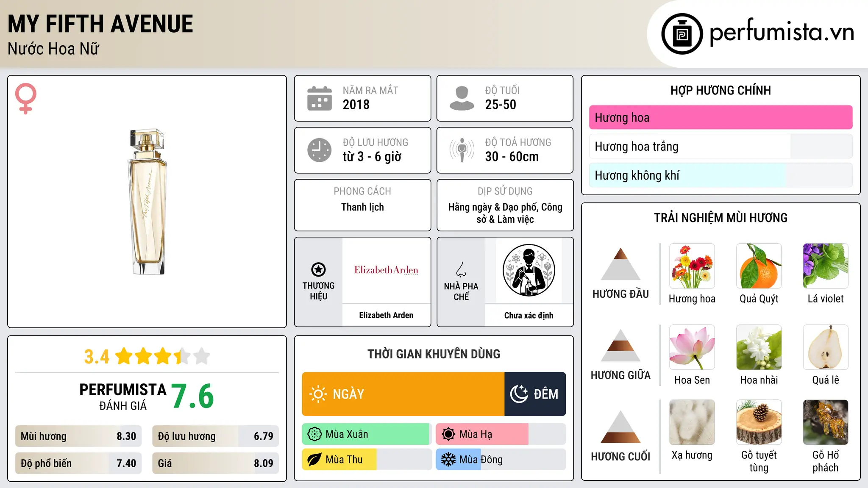The height and width of the screenshot is (488, 868).
Task: Click the THỜI GIAN KHUYÊN DÙNG heading
Action: [x=434, y=354]
